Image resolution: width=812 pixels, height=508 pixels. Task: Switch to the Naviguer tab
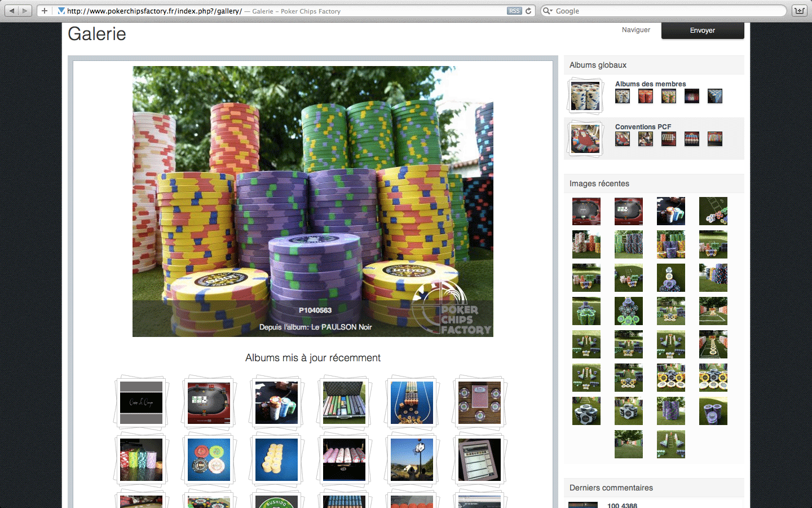click(636, 30)
